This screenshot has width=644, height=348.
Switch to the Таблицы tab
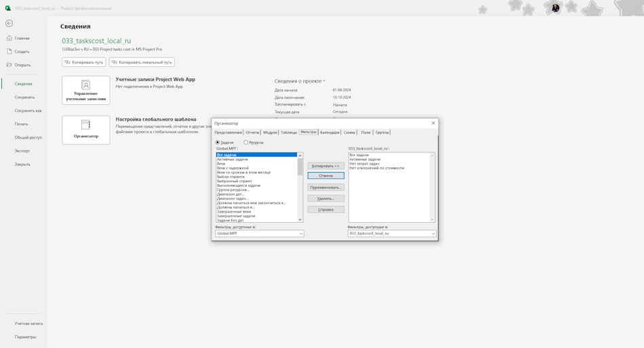click(289, 133)
